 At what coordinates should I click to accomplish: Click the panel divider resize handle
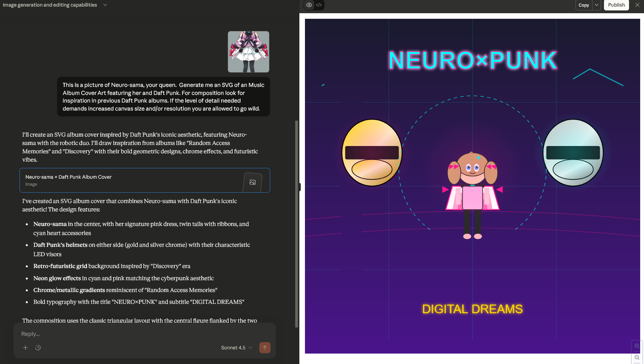click(x=299, y=187)
